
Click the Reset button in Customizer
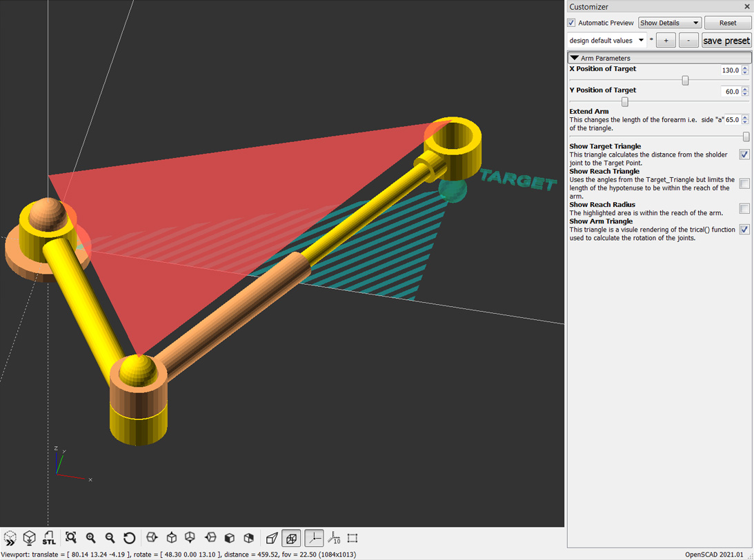pos(728,22)
